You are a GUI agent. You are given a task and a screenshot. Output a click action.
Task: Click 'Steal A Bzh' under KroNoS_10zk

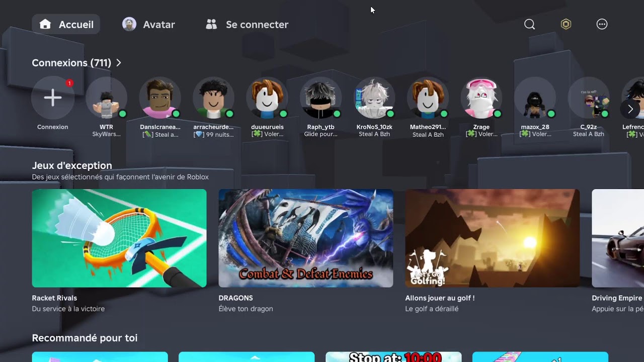pos(374,134)
